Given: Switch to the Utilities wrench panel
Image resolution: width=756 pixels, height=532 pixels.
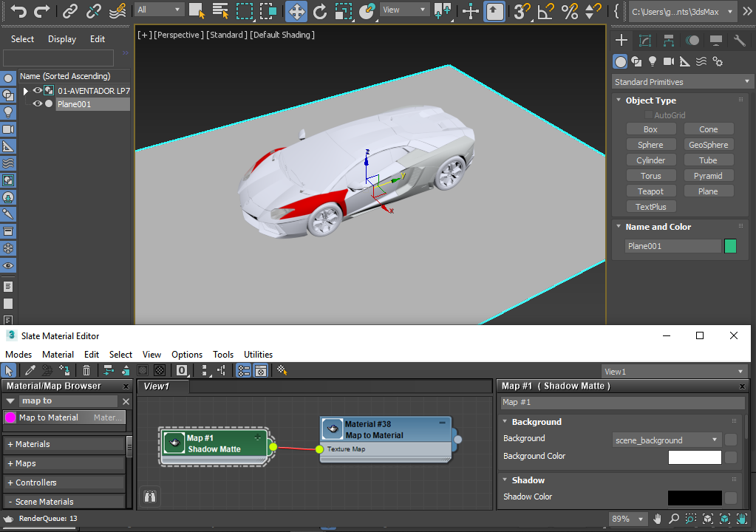Looking at the screenshot, I should click(x=740, y=41).
